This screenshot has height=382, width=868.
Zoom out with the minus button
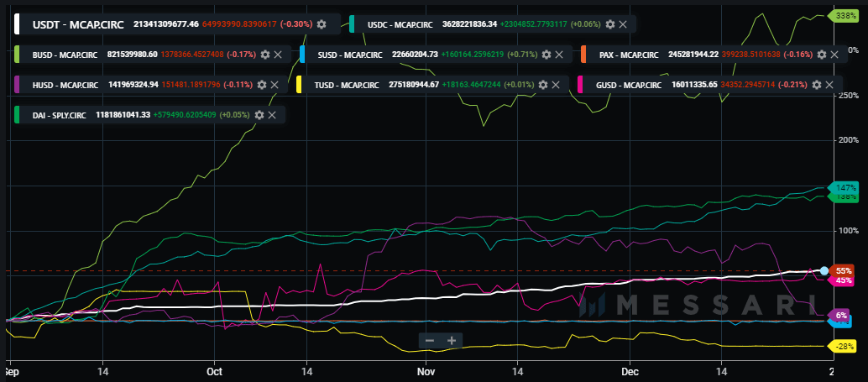coord(430,340)
